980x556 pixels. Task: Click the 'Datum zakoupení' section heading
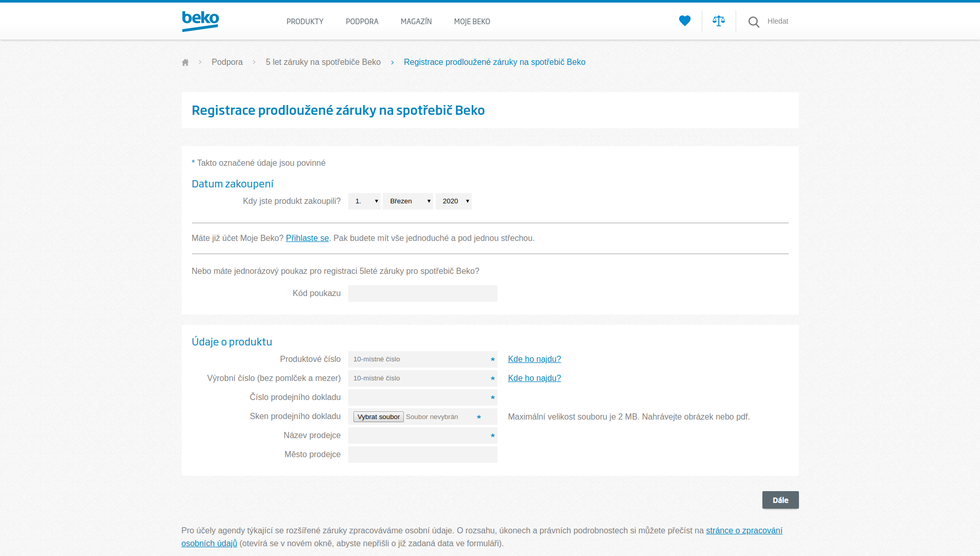233,184
